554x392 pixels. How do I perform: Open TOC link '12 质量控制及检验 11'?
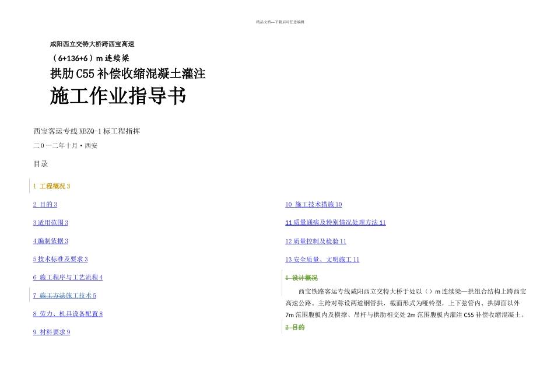[316, 242]
